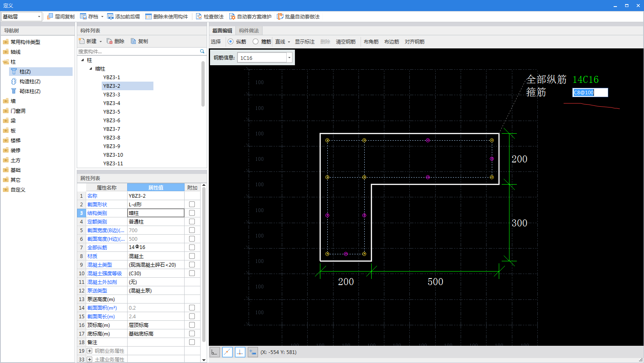This screenshot has width=644, height=363.
Task: Select YBZ3-10 in component list
Action: 113,155
